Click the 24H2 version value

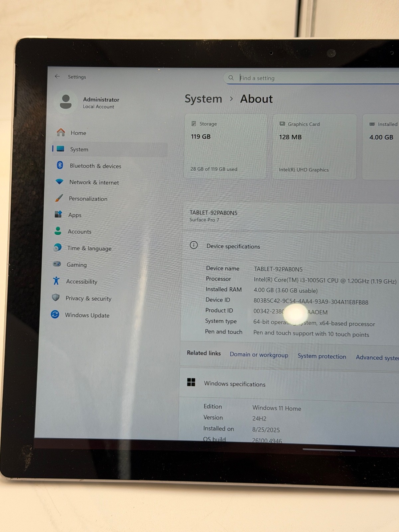[x=259, y=418]
